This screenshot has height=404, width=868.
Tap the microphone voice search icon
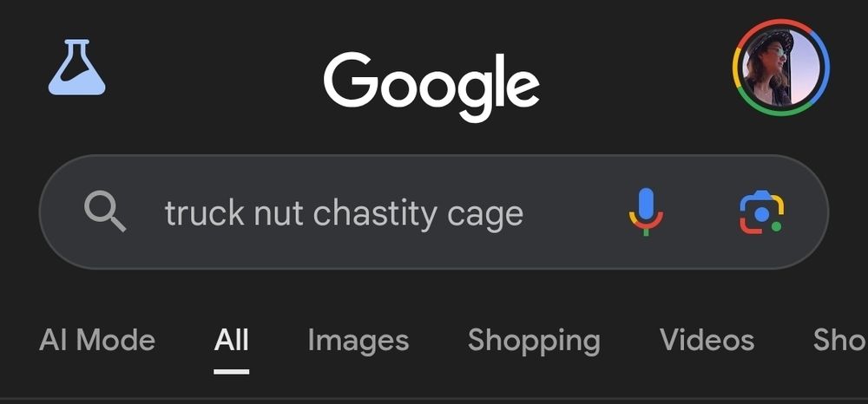tap(646, 212)
